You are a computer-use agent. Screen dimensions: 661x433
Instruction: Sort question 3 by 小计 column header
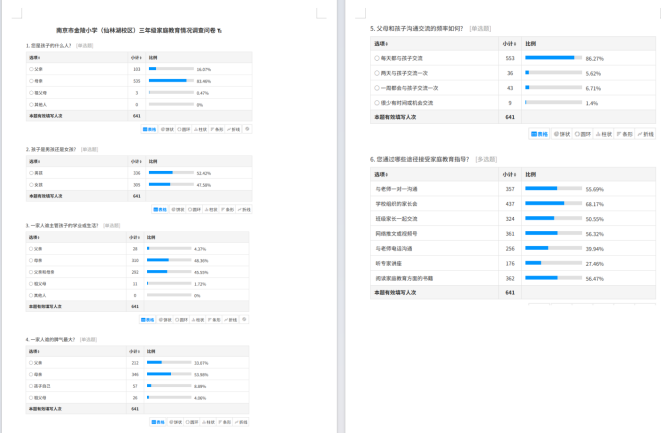point(134,237)
